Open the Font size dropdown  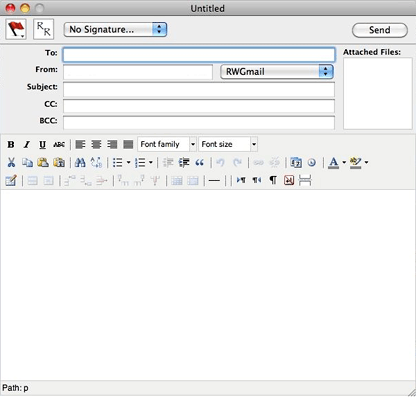pyautogui.click(x=228, y=144)
